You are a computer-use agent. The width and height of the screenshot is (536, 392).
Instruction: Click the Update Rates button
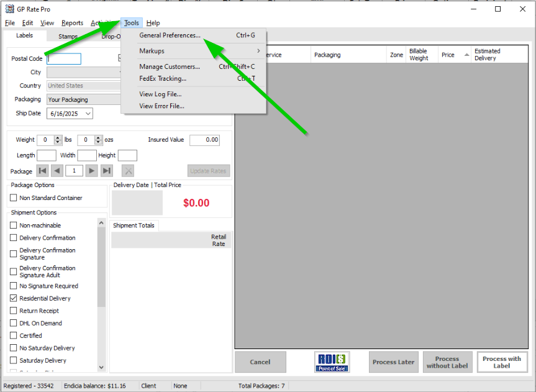209,171
